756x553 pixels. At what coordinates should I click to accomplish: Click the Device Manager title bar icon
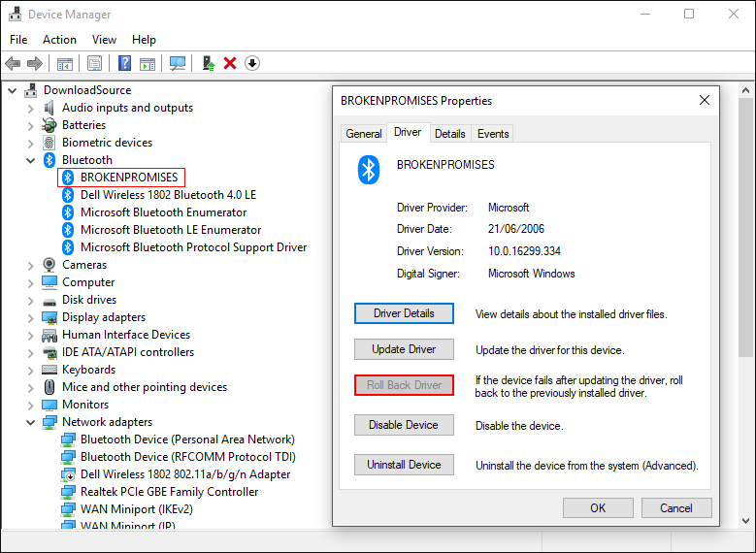(x=15, y=14)
